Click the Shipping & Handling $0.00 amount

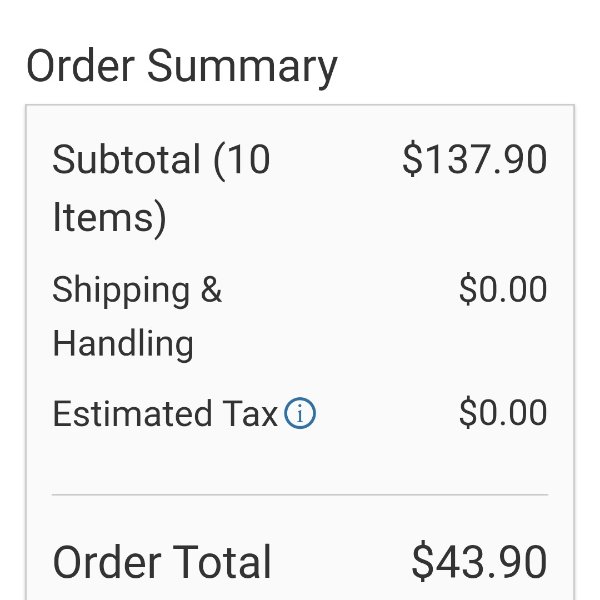coord(503,289)
